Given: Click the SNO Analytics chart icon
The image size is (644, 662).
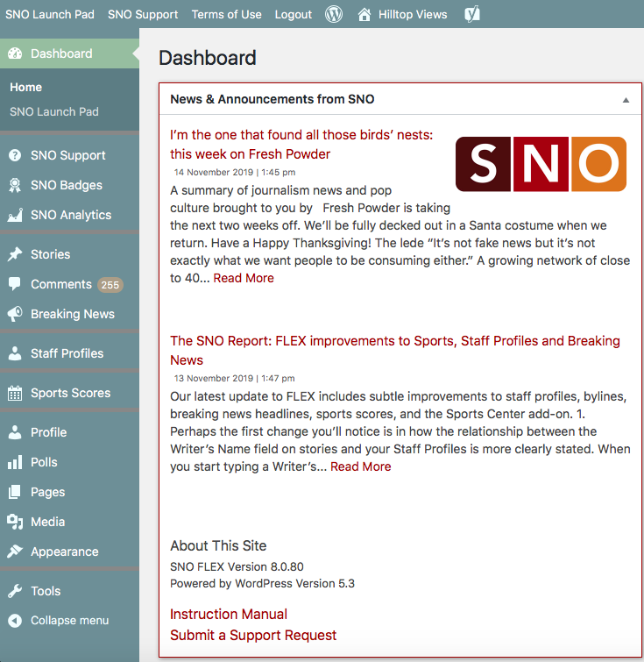Looking at the screenshot, I should (15, 215).
